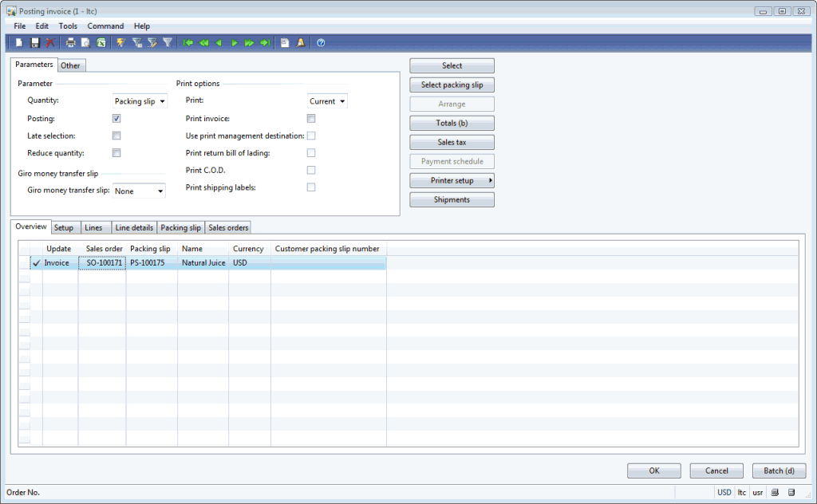Click the Select button
Image resolution: width=817 pixels, height=504 pixels.
tap(452, 65)
